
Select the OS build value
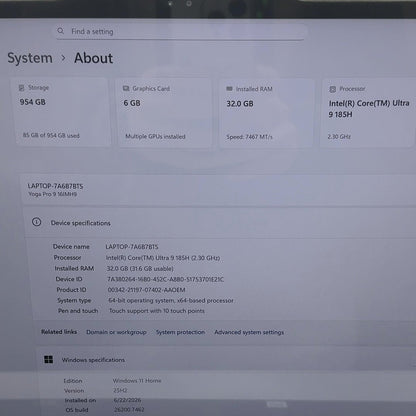[x=129, y=410]
